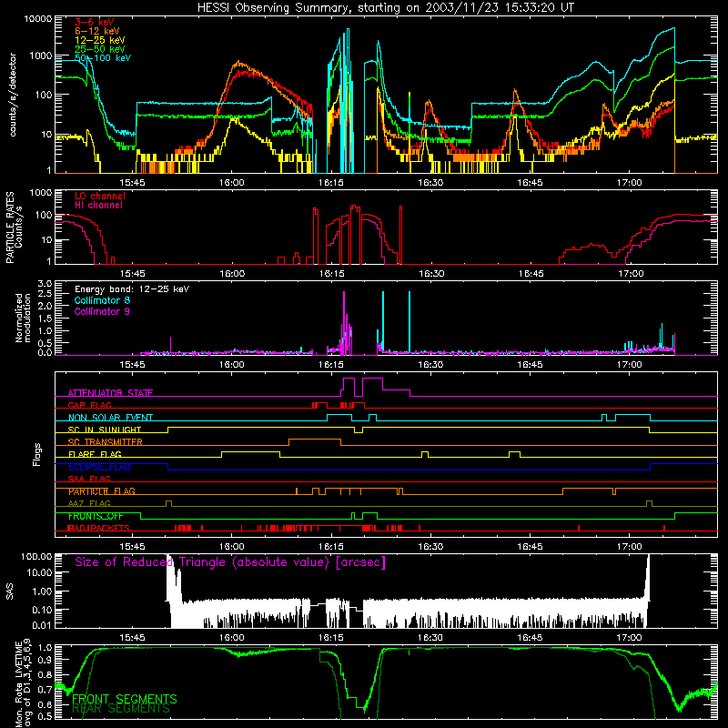The width and height of the screenshot is (728, 728).
Task: Click the FLARE FLAG label
Action: [x=95, y=454]
